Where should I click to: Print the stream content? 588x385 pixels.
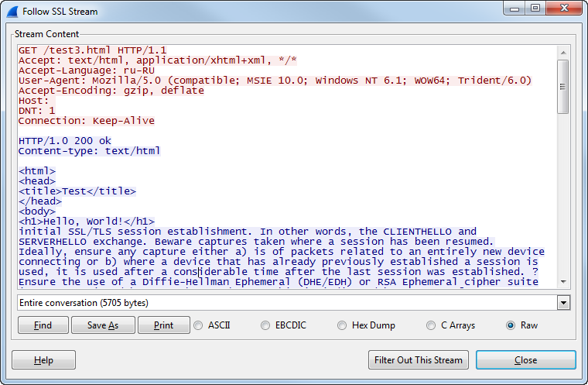[164, 325]
